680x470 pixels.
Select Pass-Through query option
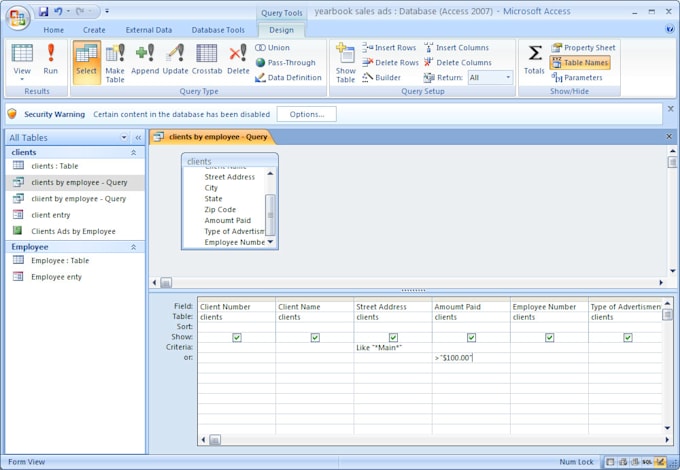pos(285,62)
